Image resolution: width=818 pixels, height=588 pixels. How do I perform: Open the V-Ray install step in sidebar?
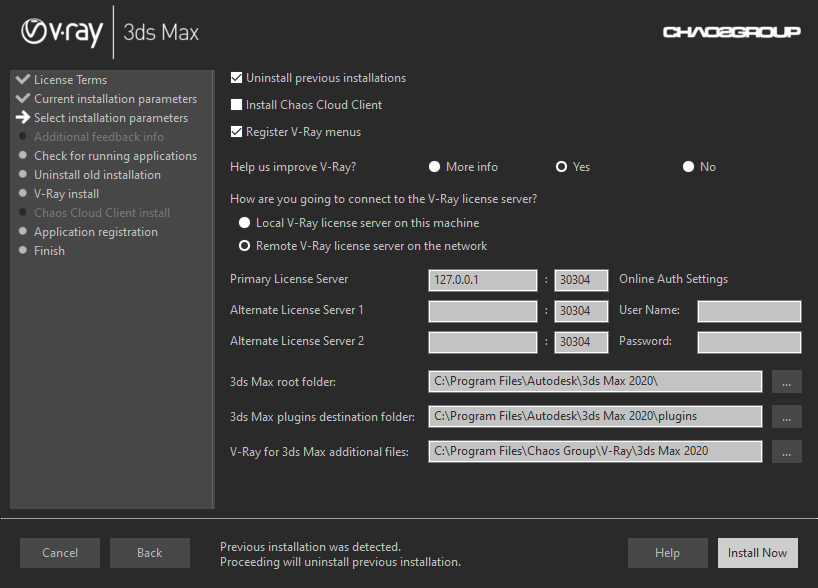(66, 193)
